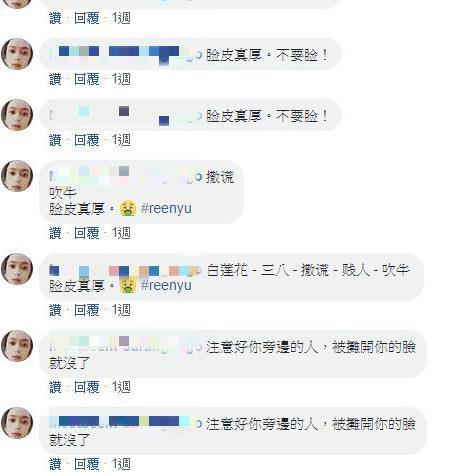Image resolution: width=453 pixels, height=476 pixels.
Task: Like (讚) the cut-off comment at the top
Action: (55, 18)
